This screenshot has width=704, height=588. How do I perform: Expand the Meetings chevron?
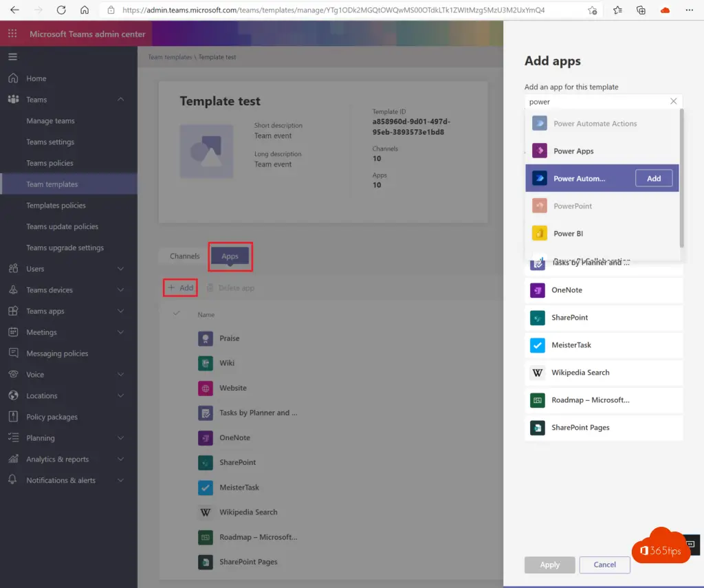click(x=120, y=332)
